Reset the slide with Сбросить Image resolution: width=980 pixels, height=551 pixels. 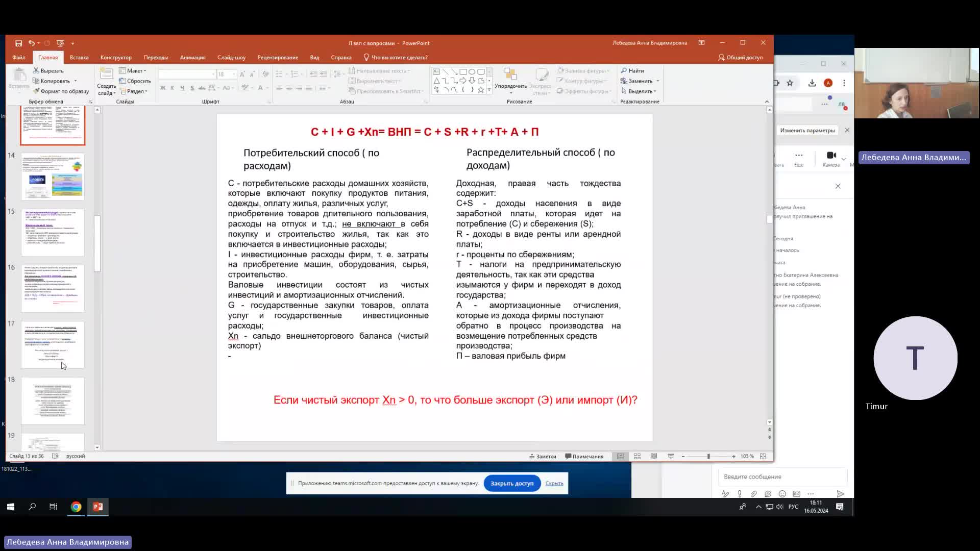(x=135, y=81)
